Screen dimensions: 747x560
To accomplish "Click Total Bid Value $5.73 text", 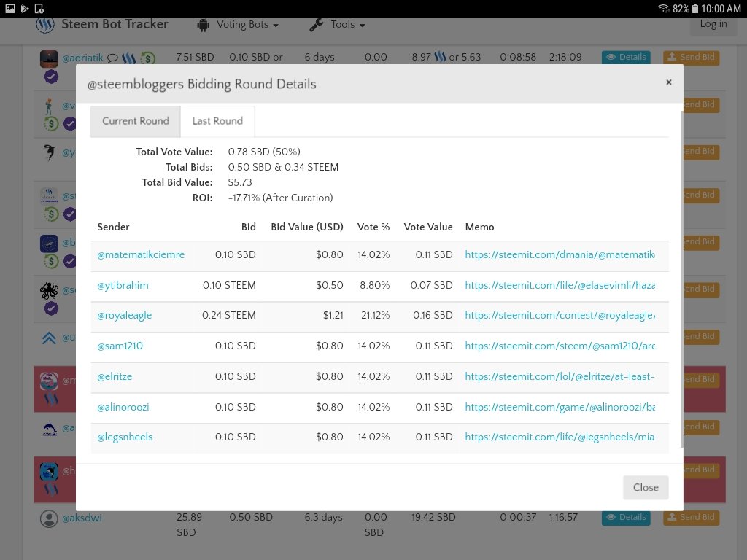I will (240, 182).
